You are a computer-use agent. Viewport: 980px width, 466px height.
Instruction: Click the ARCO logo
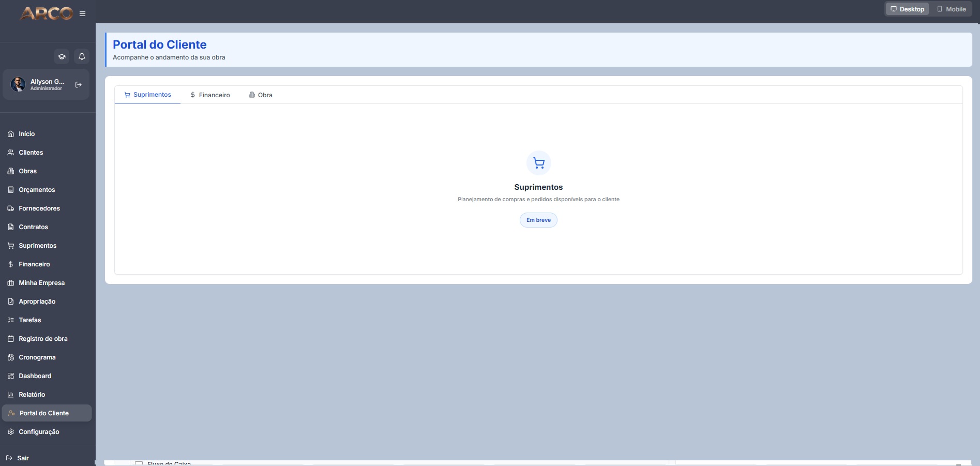pyautogui.click(x=47, y=13)
